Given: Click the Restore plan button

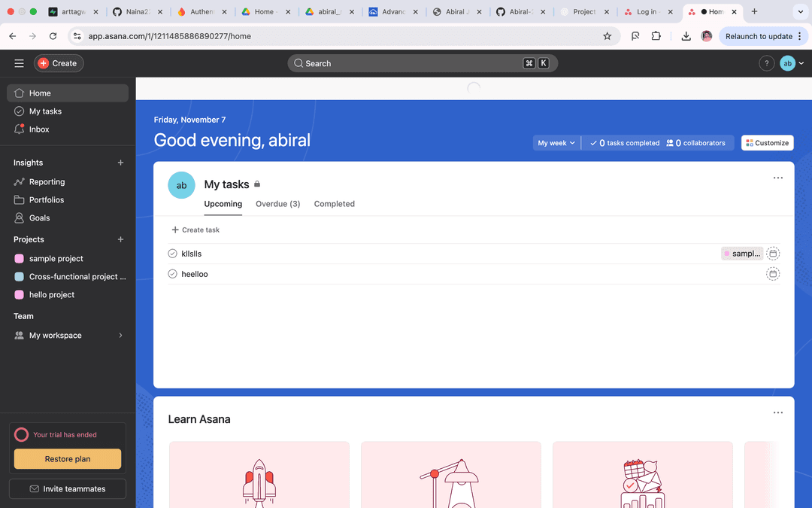Looking at the screenshot, I should (68, 459).
